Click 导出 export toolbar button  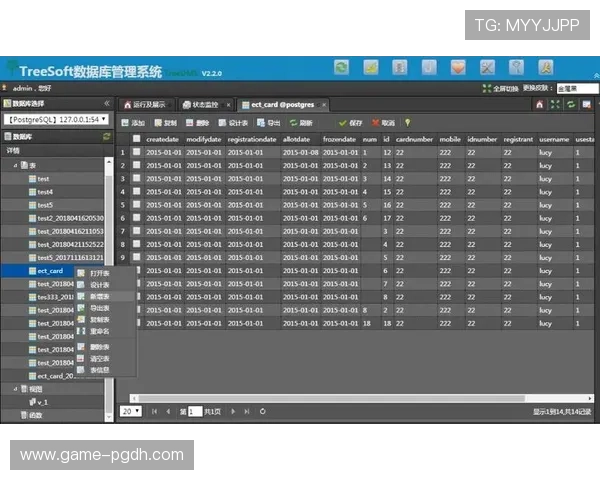[x=269, y=123]
